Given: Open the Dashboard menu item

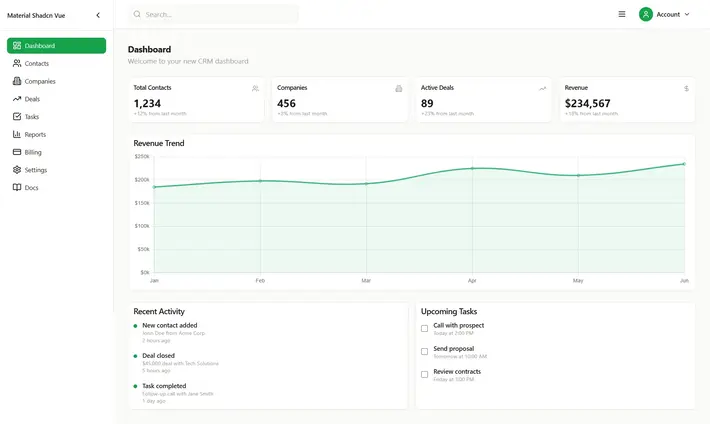Looking at the screenshot, I should click(56, 46).
